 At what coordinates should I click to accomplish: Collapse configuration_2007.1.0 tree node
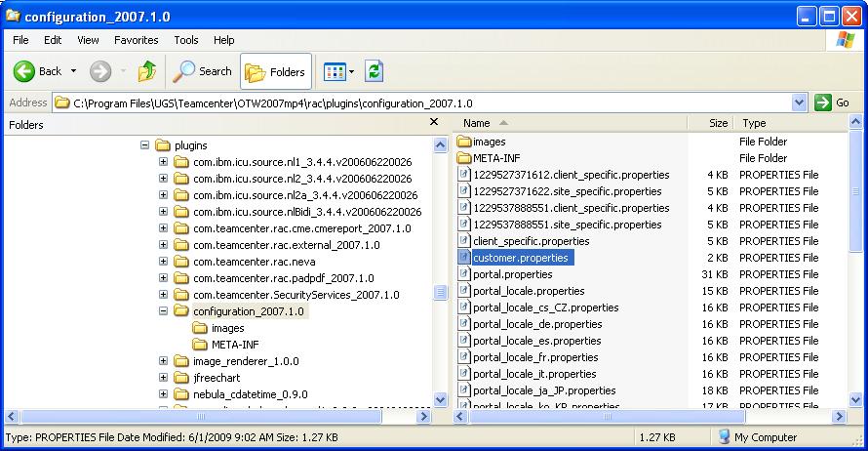coord(163,311)
